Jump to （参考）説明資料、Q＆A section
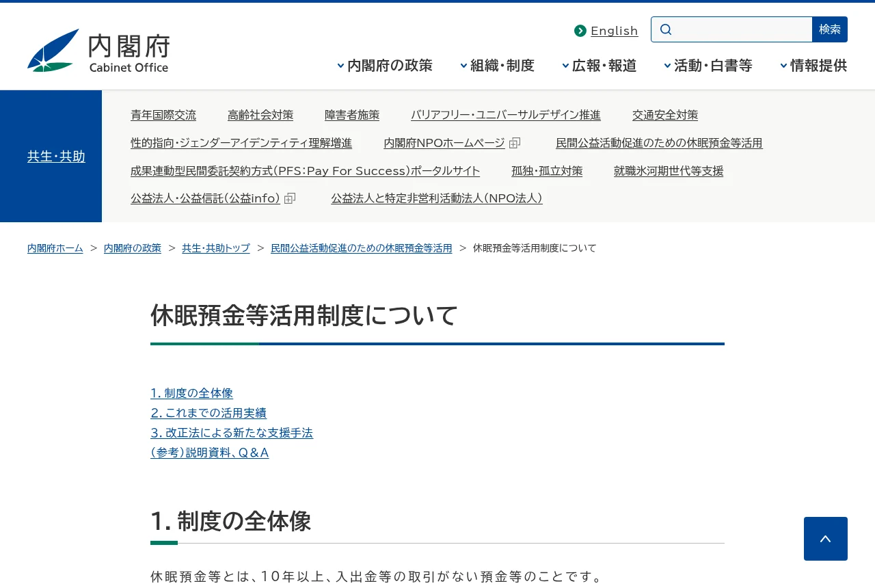875x588 pixels. [x=210, y=453]
